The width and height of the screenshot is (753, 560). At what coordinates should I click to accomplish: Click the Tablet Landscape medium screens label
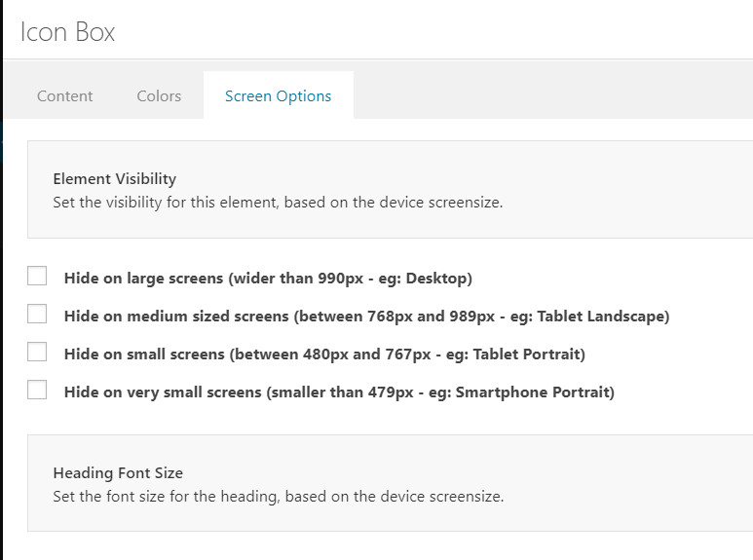click(x=366, y=316)
